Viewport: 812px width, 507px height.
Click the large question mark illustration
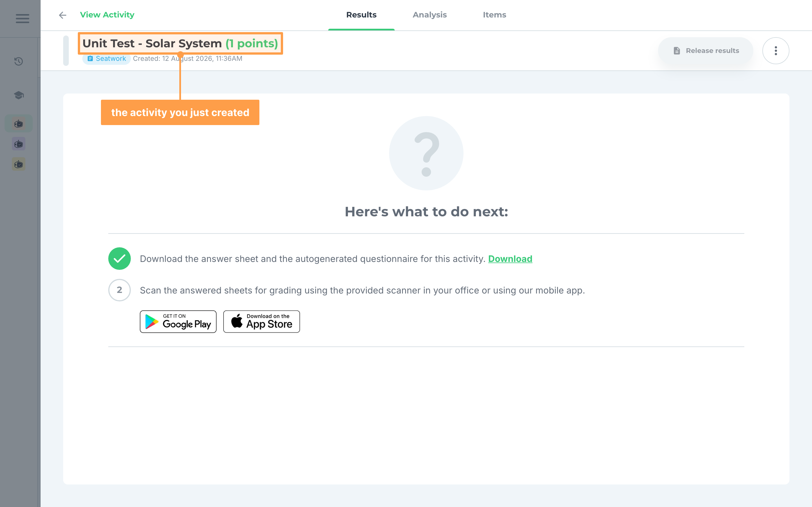coord(426,153)
